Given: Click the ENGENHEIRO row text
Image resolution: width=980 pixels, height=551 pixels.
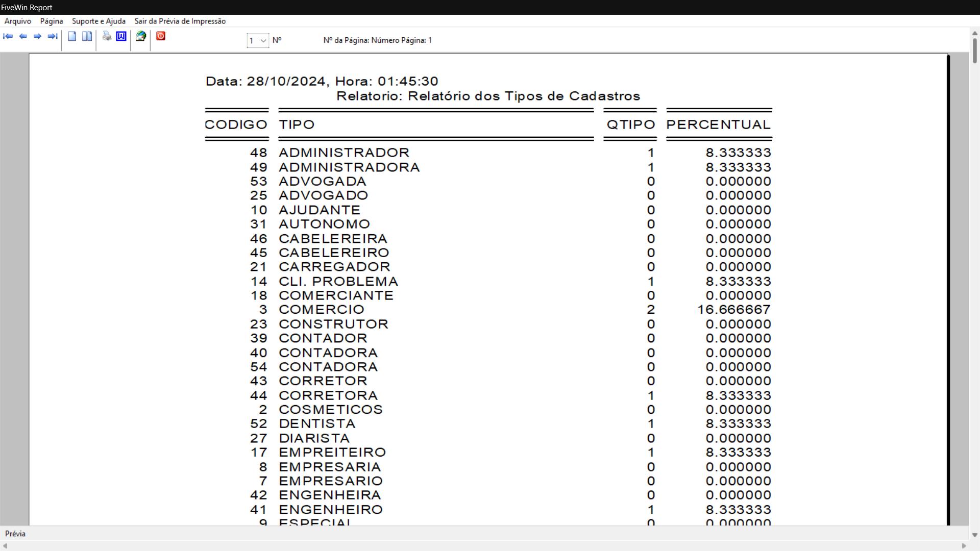Looking at the screenshot, I should point(331,510).
